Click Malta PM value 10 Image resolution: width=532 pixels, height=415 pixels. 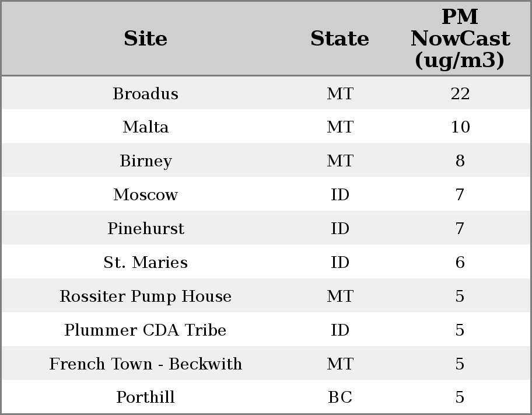click(460, 127)
